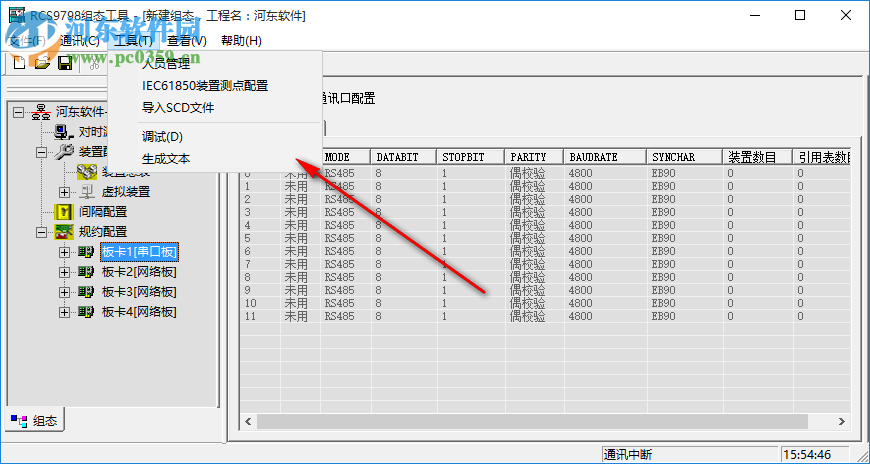Collapse the 规约配置 tree node
The width and height of the screenshot is (870, 464).
point(42,232)
